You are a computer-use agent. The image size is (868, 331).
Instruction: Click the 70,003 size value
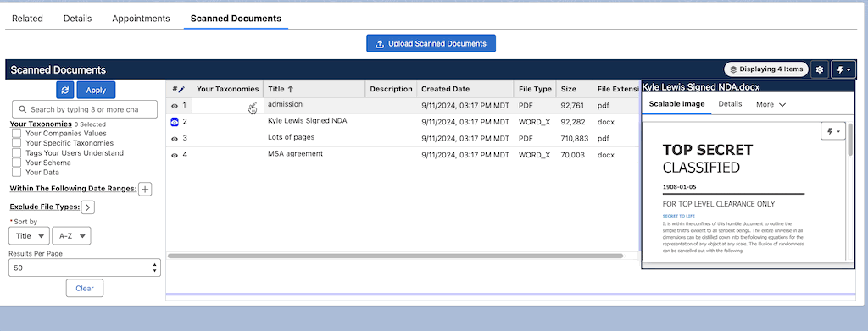tap(572, 155)
